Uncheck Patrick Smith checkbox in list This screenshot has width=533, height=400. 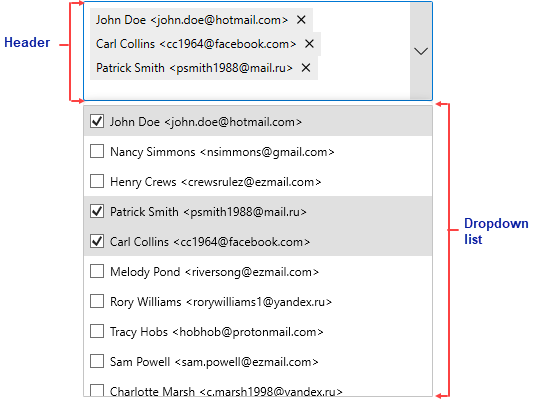(x=97, y=211)
